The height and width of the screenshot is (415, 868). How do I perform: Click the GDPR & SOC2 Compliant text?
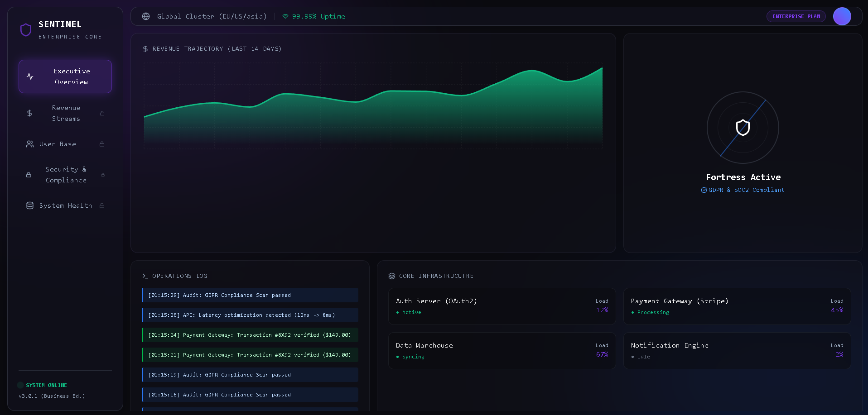[x=747, y=190]
